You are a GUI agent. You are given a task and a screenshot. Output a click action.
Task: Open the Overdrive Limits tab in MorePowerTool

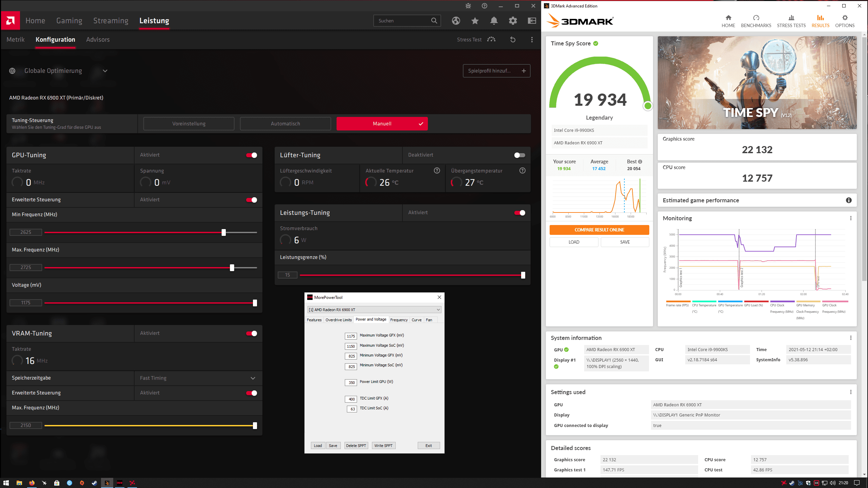click(x=338, y=320)
